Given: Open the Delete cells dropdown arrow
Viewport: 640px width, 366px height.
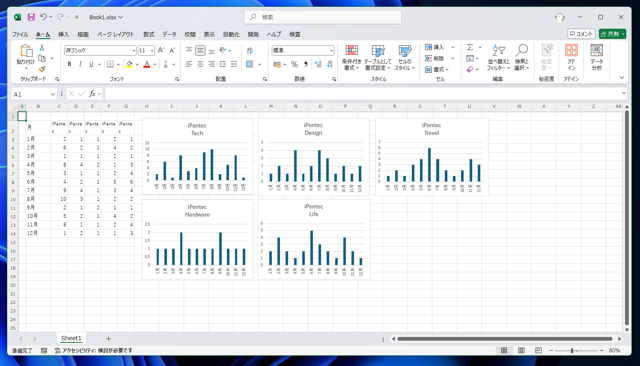Looking at the screenshot, I should click(452, 58).
